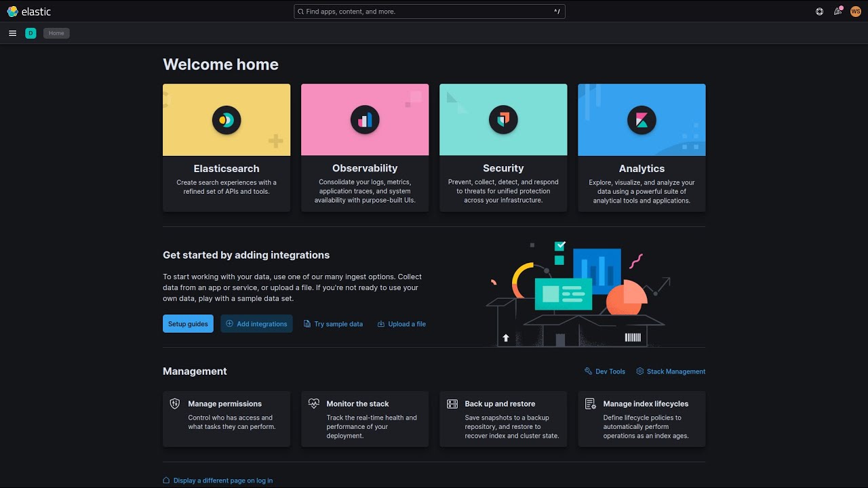Click the Observability bar chart icon
This screenshot has width=868, height=488.
(365, 120)
